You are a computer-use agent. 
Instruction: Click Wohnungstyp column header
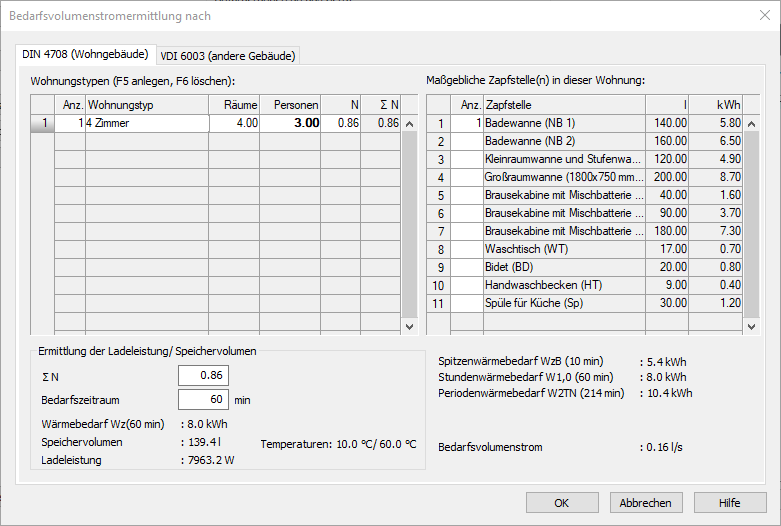coord(147,105)
